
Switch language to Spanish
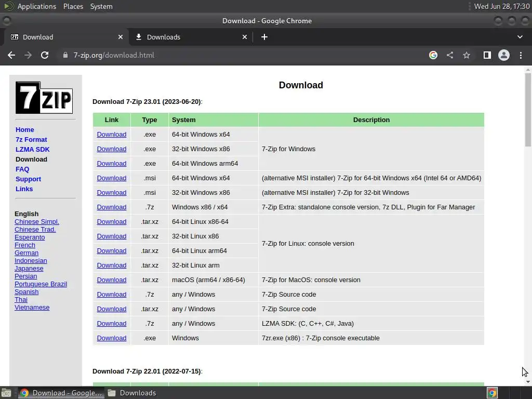click(x=26, y=292)
